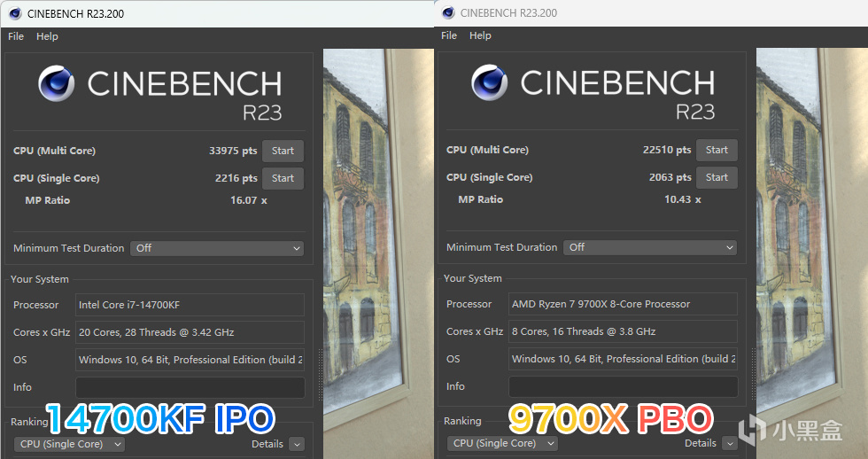Click OS field in left window
868x459 pixels.
pyautogui.click(x=190, y=360)
